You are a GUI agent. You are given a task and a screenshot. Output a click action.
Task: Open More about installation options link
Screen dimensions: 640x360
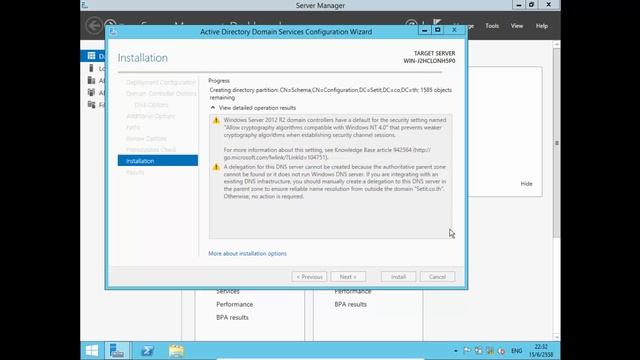tap(247, 253)
